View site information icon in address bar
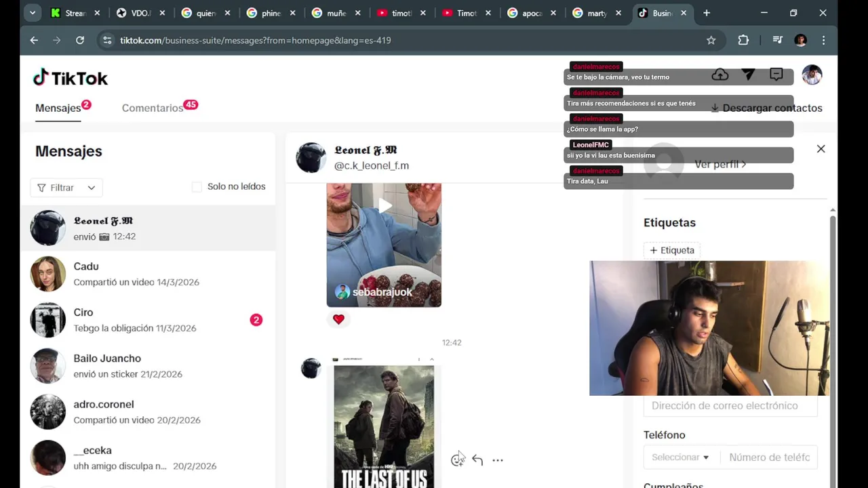Screen dimensions: 868x488 tap(107, 40)
